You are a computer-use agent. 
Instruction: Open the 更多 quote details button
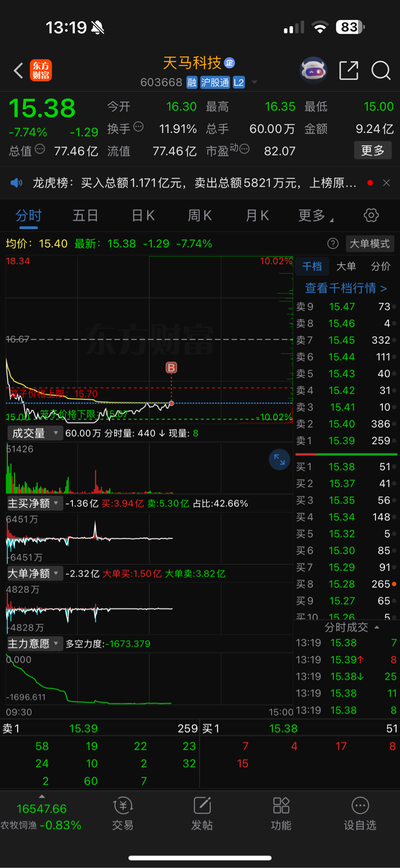tap(373, 151)
